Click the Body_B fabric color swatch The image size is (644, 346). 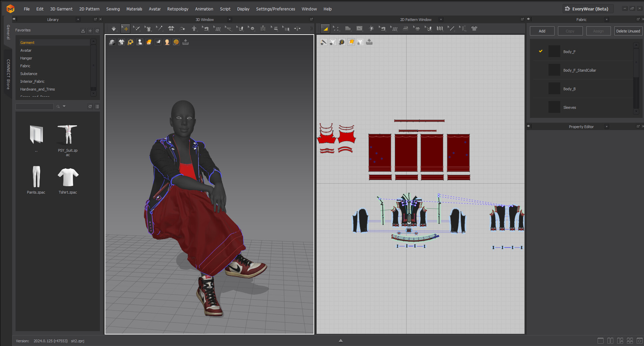point(554,89)
